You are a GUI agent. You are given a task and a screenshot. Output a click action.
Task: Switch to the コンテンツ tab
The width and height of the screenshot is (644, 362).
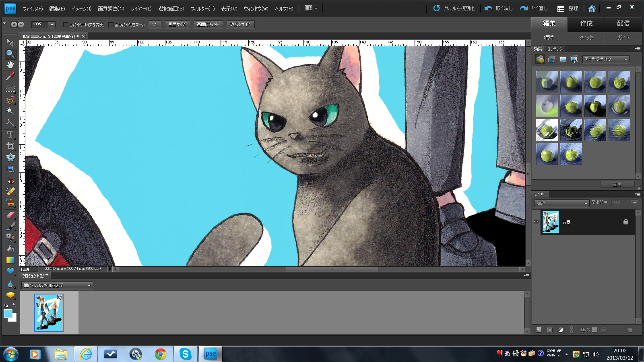[x=555, y=49]
